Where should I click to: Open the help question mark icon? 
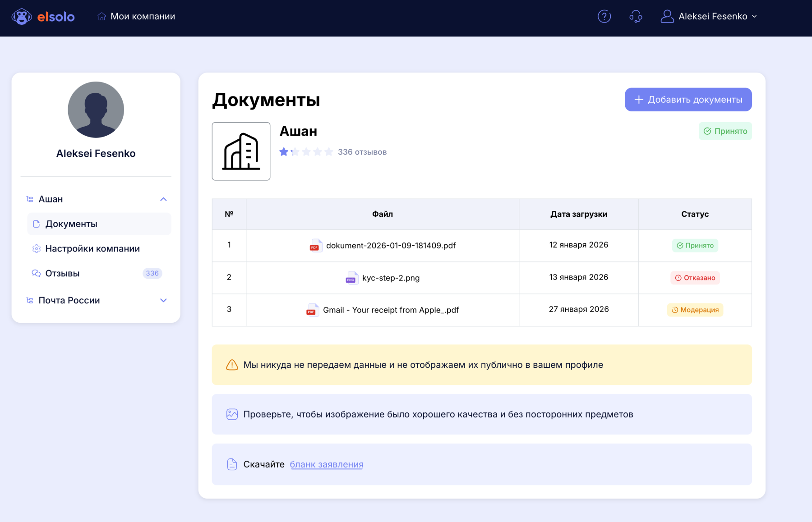coord(604,17)
